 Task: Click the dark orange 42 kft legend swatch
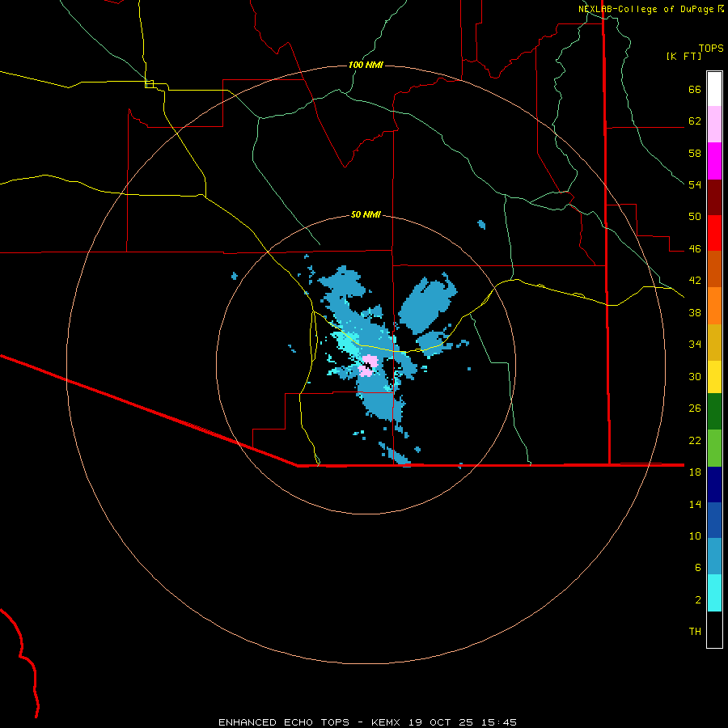[x=714, y=269]
